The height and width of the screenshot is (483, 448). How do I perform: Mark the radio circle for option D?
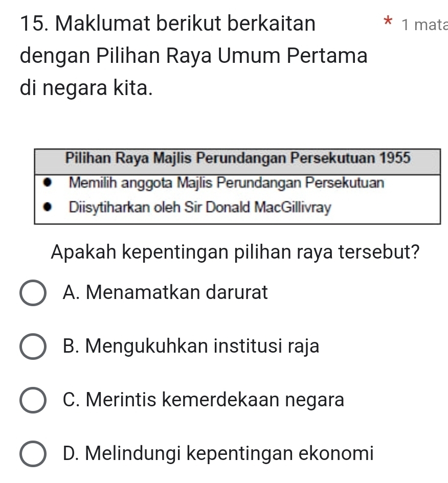tap(33, 453)
